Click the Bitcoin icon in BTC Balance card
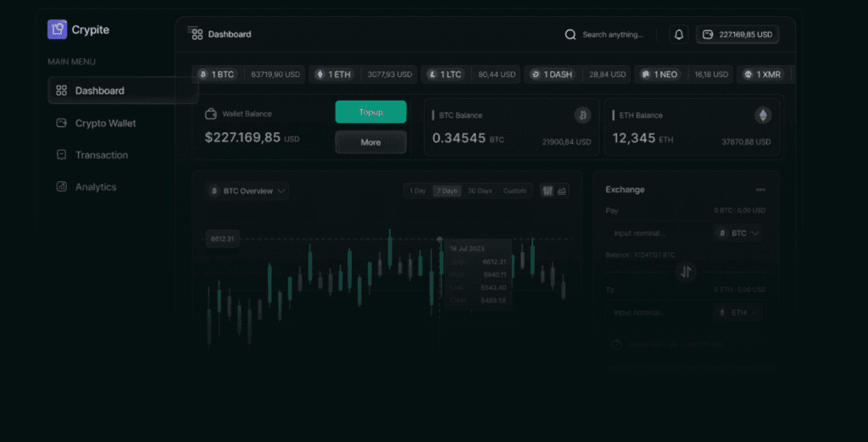The width and height of the screenshot is (868, 442). pyautogui.click(x=582, y=115)
